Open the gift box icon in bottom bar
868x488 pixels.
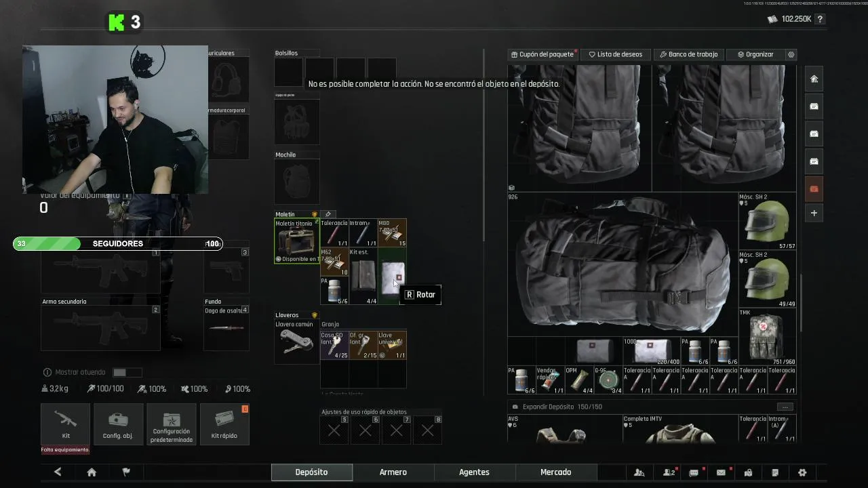tap(748, 472)
